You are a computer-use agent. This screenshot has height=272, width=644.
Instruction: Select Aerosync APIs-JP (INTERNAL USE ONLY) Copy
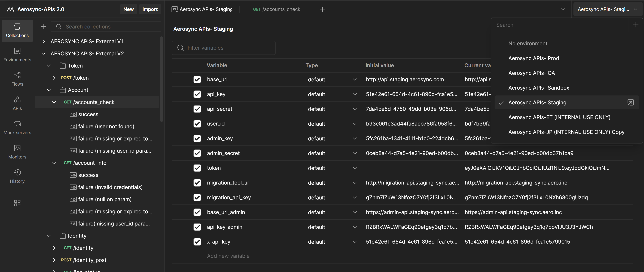tap(566, 132)
